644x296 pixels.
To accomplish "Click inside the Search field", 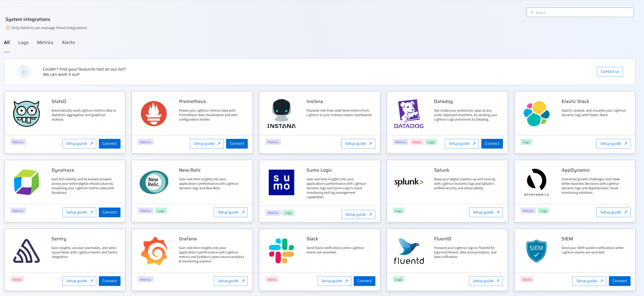I will click(x=580, y=12).
